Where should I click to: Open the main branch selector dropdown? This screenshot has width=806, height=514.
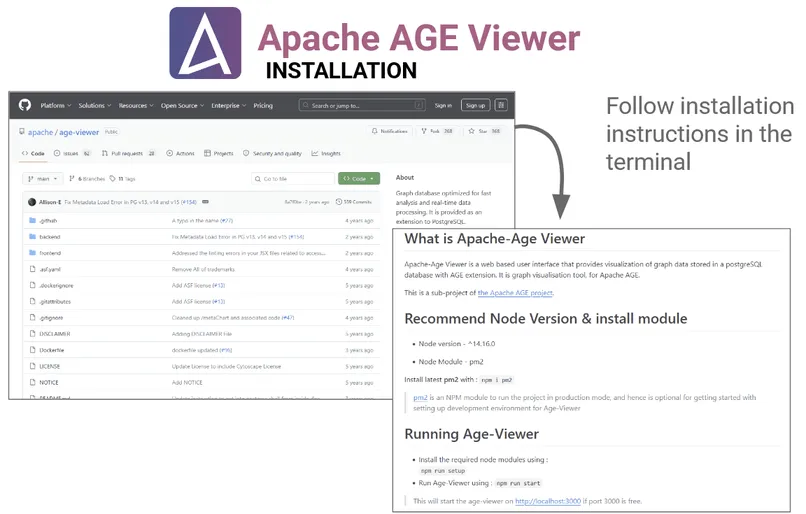pyautogui.click(x=42, y=179)
